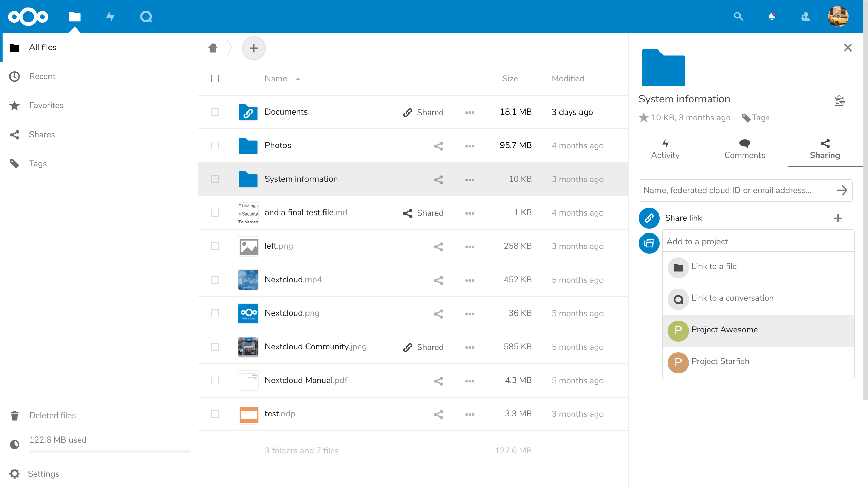Go to the home folder breadcrumb
Screen dimensions: 868x488
coord(213,48)
